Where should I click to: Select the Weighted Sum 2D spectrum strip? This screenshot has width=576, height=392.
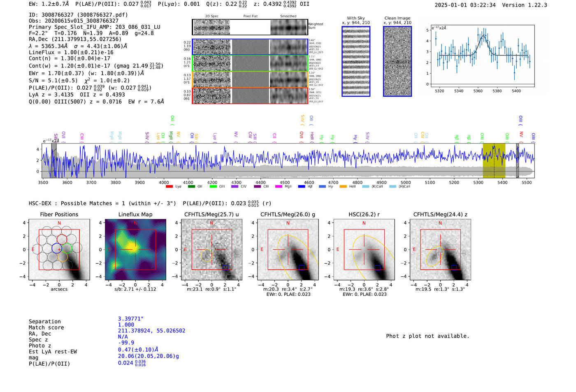pos(250,27)
